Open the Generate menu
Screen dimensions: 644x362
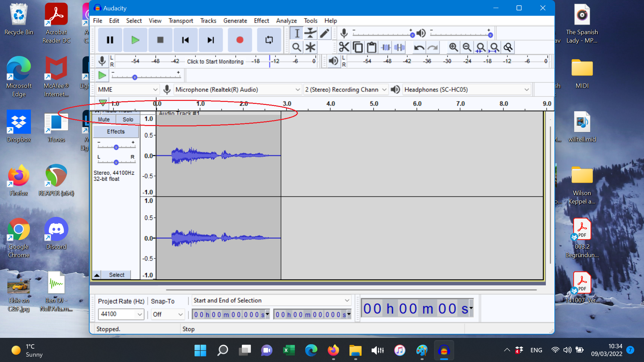tap(235, 21)
